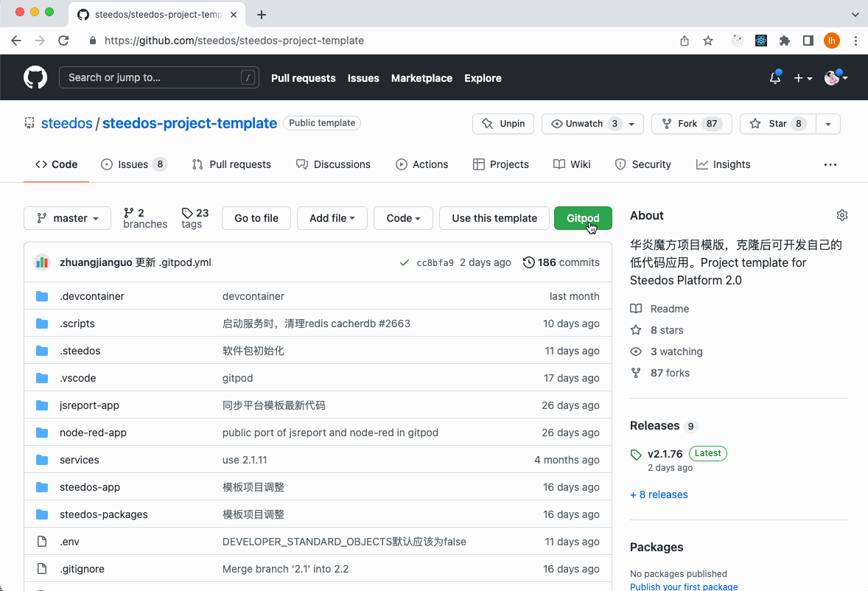Image resolution: width=868 pixels, height=591 pixels.
Task: Open the notifications bell
Action: [x=775, y=77]
